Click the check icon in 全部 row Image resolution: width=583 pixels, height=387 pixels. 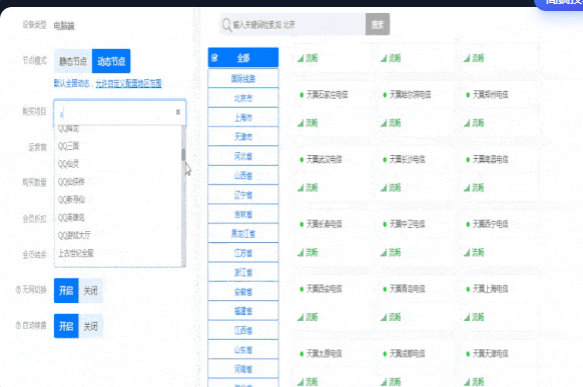(x=215, y=58)
